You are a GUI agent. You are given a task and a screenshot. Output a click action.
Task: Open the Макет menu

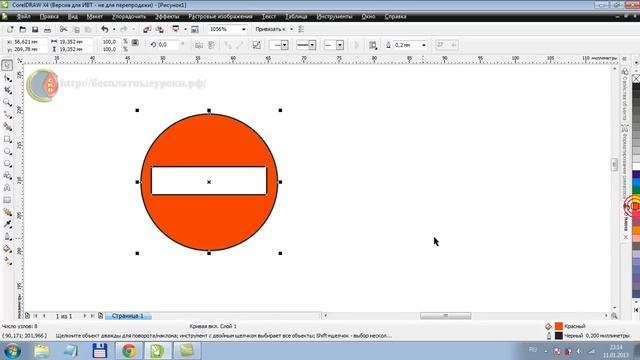(94, 17)
